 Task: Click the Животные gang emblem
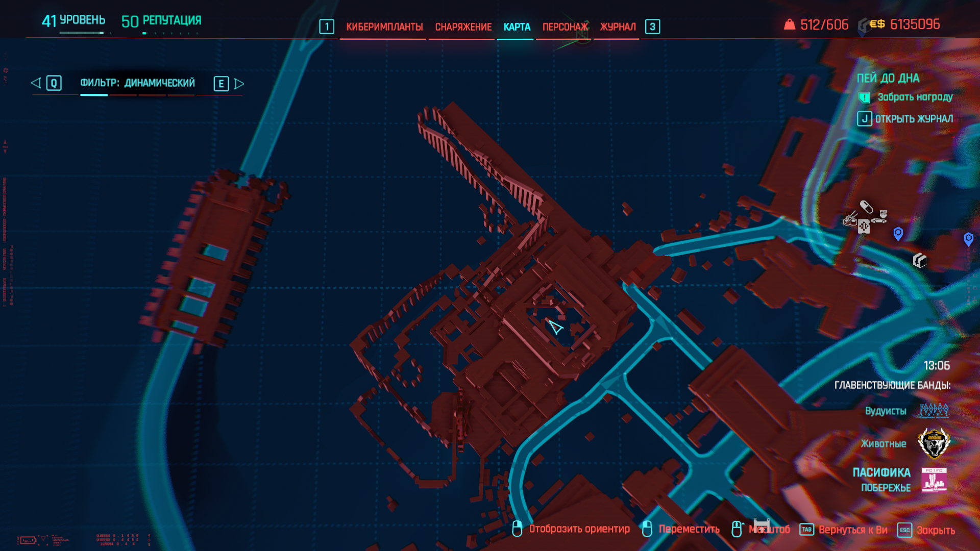[934, 443]
